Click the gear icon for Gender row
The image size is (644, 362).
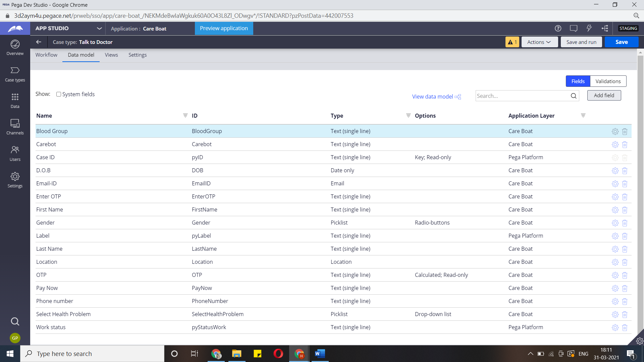[x=615, y=223]
